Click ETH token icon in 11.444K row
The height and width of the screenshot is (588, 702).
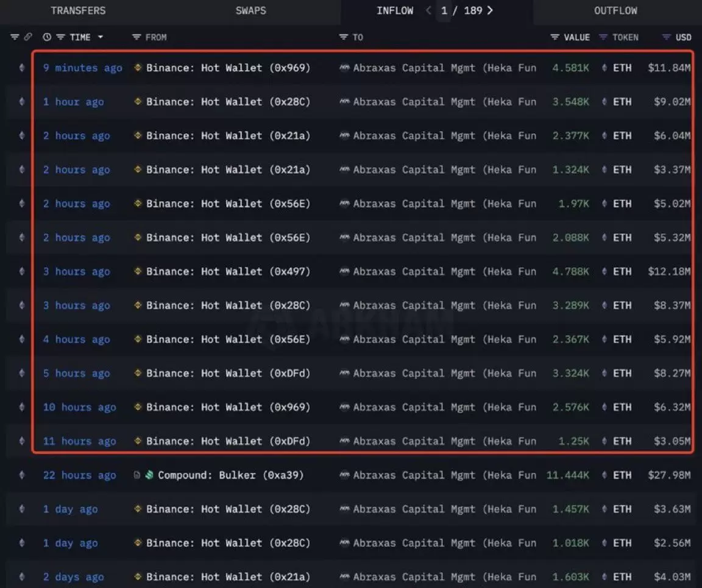tap(604, 475)
